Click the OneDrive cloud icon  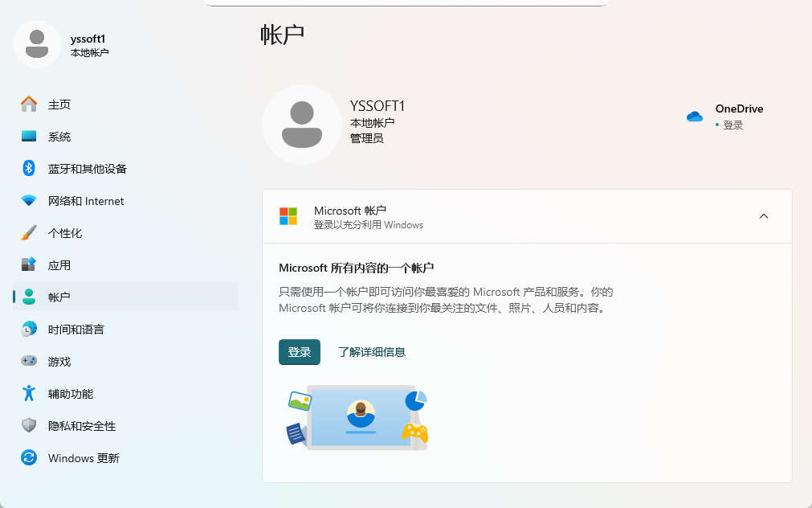tap(695, 117)
